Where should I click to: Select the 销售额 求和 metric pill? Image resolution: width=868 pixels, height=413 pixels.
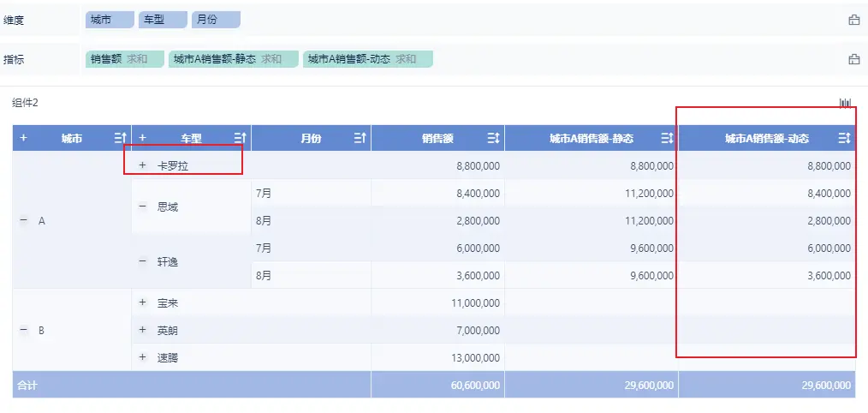click(x=125, y=59)
